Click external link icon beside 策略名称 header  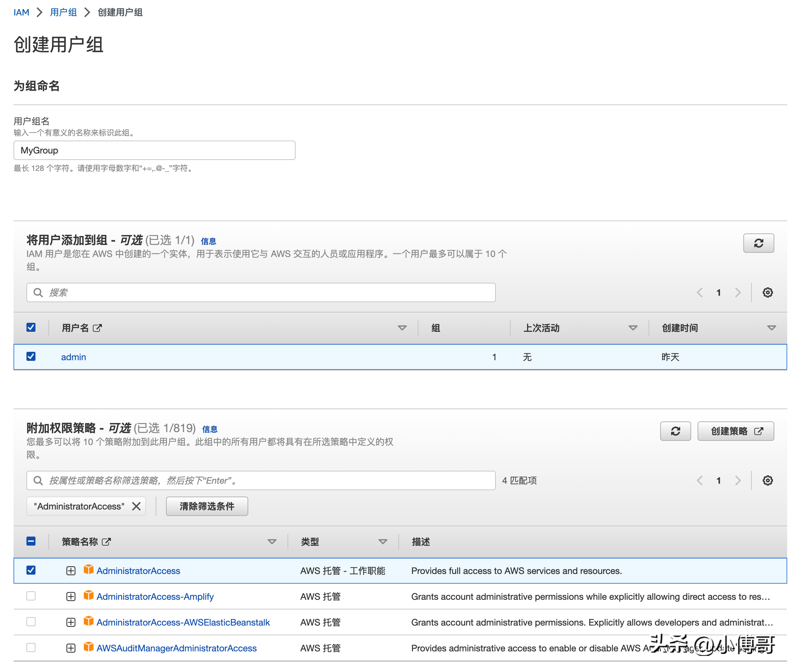(x=106, y=542)
